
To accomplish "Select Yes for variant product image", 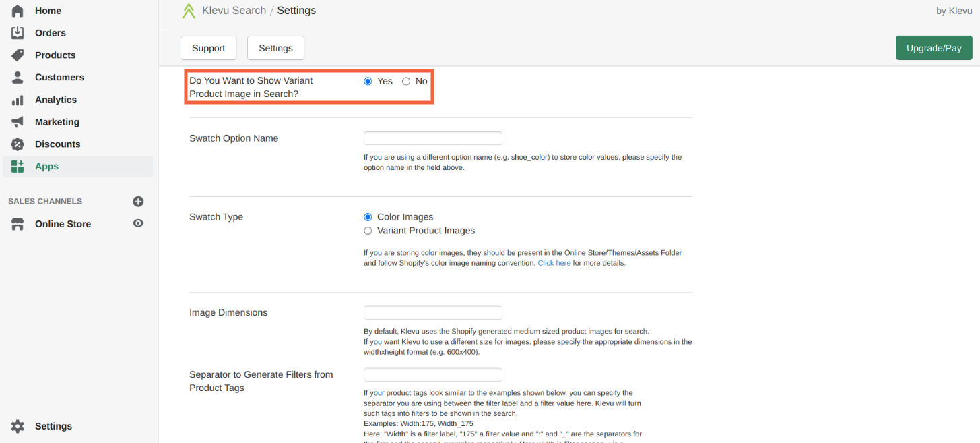I will tap(368, 81).
